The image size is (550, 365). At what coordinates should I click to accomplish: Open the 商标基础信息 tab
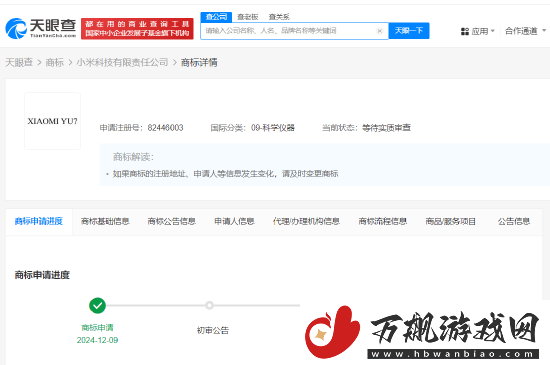105,221
